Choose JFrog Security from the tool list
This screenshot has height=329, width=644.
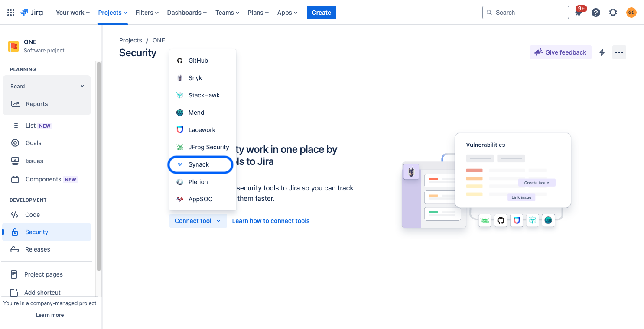(x=208, y=147)
